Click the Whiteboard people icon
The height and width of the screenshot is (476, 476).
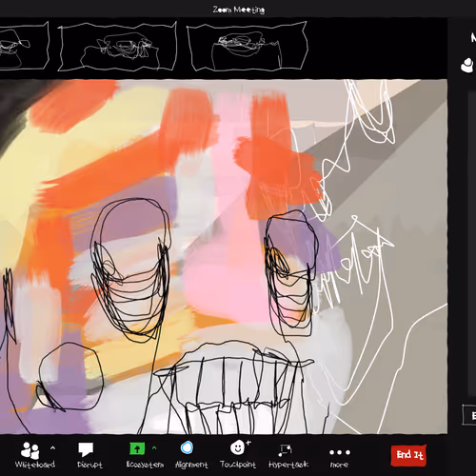coord(30,450)
